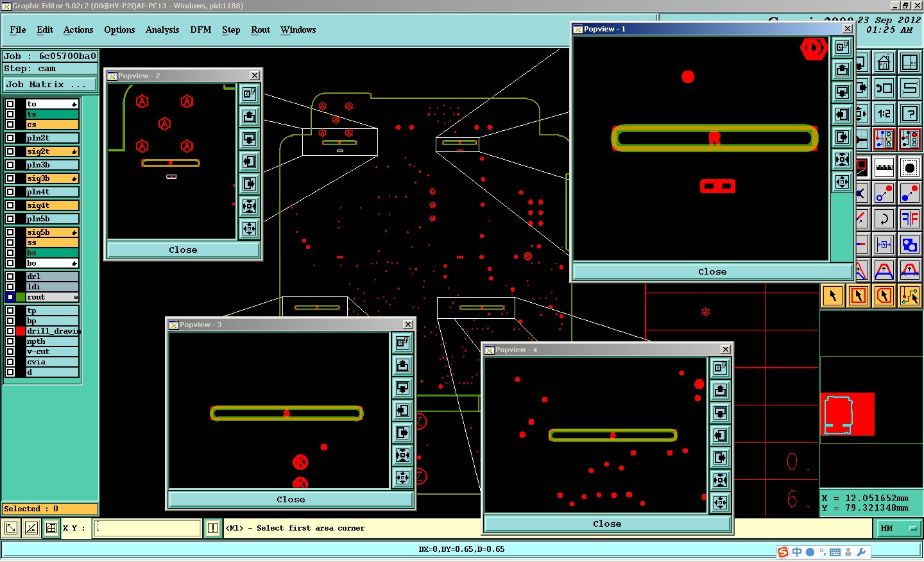Click the diagonal arrow box icon at bottom left

point(11,528)
